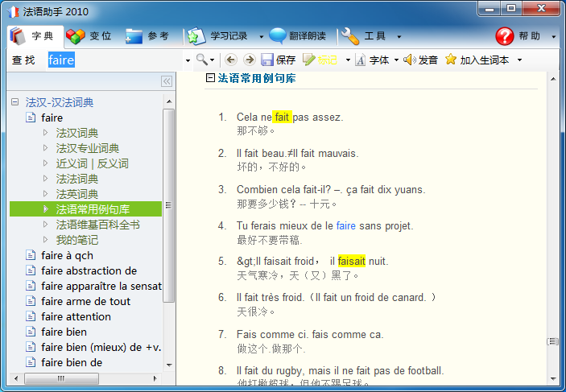Open the search options arrow beside magnifier
The width and height of the screenshot is (566, 392).
click(212, 60)
